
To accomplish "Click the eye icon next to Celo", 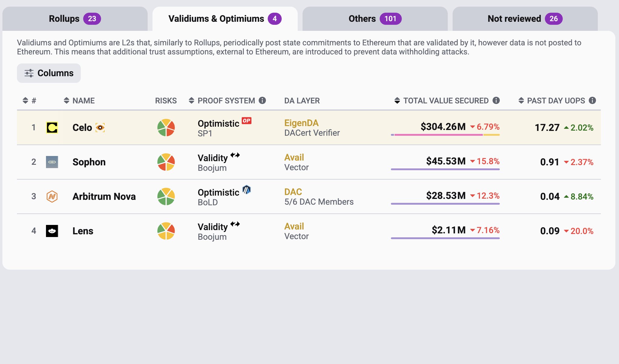I will coord(100,128).
